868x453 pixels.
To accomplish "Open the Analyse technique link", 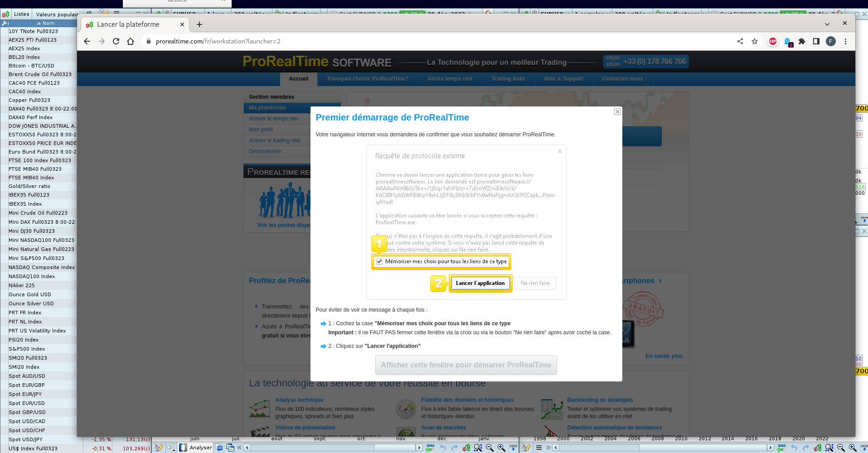I will [x=299, y=400].
